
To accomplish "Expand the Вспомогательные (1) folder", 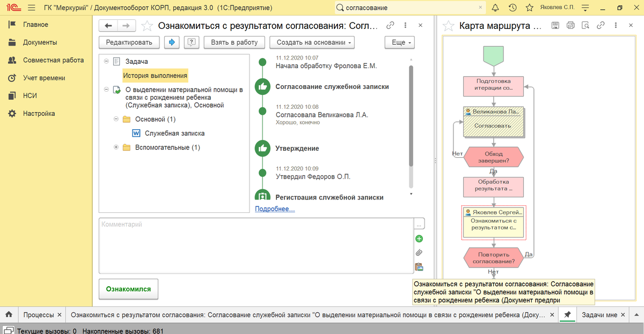I will [x=116, y=147].
